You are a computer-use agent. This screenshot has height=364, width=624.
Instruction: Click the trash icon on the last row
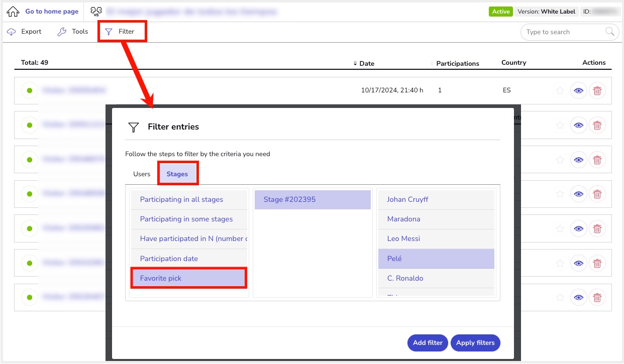[x=597, y=297]
